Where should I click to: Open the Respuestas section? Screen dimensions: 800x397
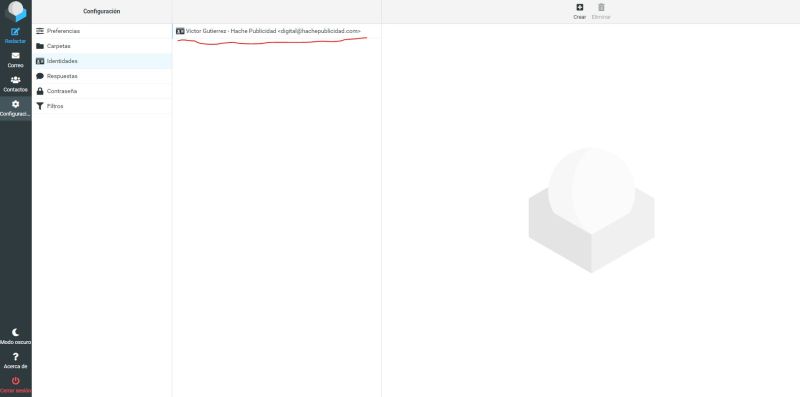[102, 76]
